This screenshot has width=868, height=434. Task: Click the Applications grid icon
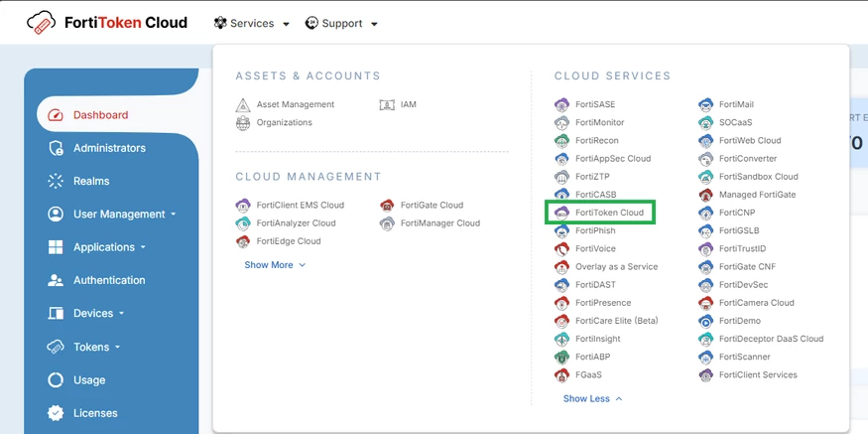(x=56, y=247)
